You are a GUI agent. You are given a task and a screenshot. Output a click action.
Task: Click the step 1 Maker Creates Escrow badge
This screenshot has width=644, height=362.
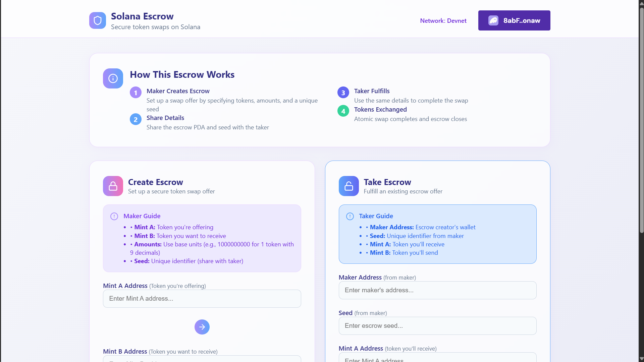[136, 93]
